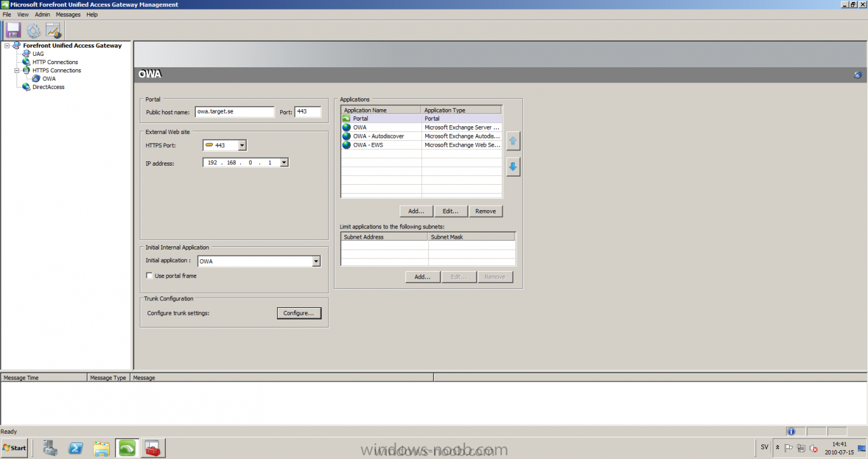Click the Port input field
Image resolution: width=868 pixels, height=459 pixels.
click(308, 112)
